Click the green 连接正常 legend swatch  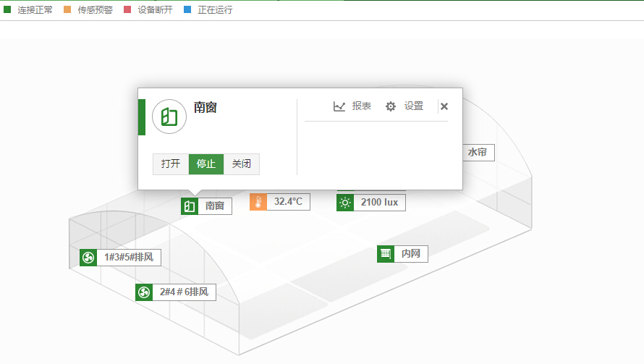coord(7,10)
